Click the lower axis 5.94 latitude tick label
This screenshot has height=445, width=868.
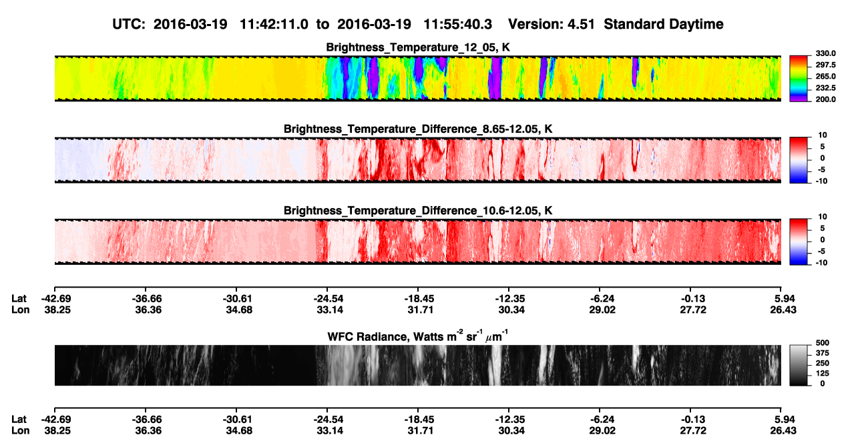pos(781,419)
